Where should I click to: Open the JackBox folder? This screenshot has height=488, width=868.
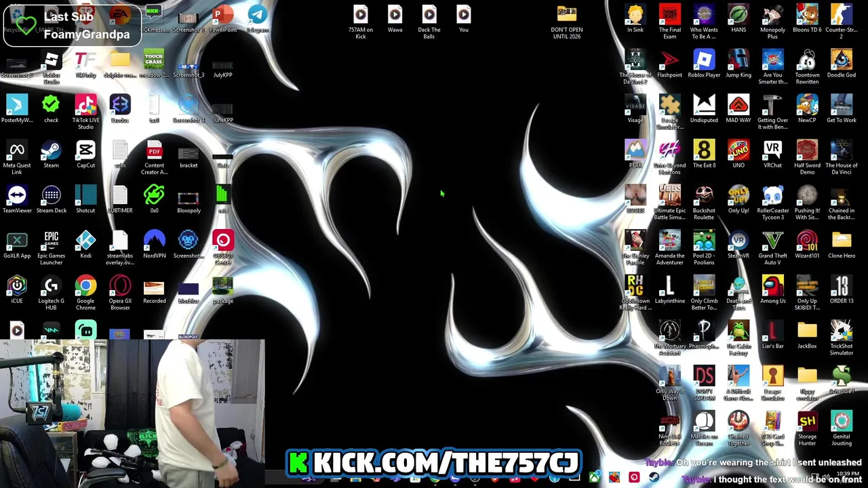[x=807, y=335]
